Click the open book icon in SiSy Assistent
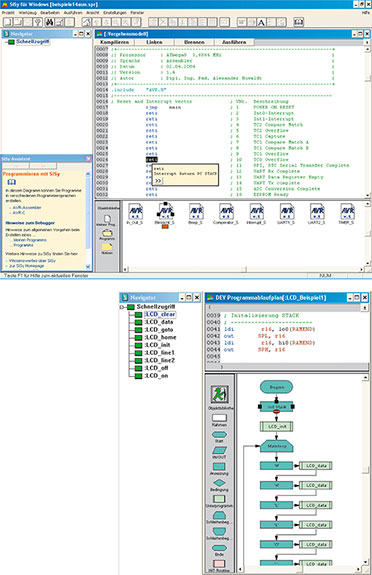Image resolution: width=372 pixels, height=575 pixels. (x=12, y=182)
